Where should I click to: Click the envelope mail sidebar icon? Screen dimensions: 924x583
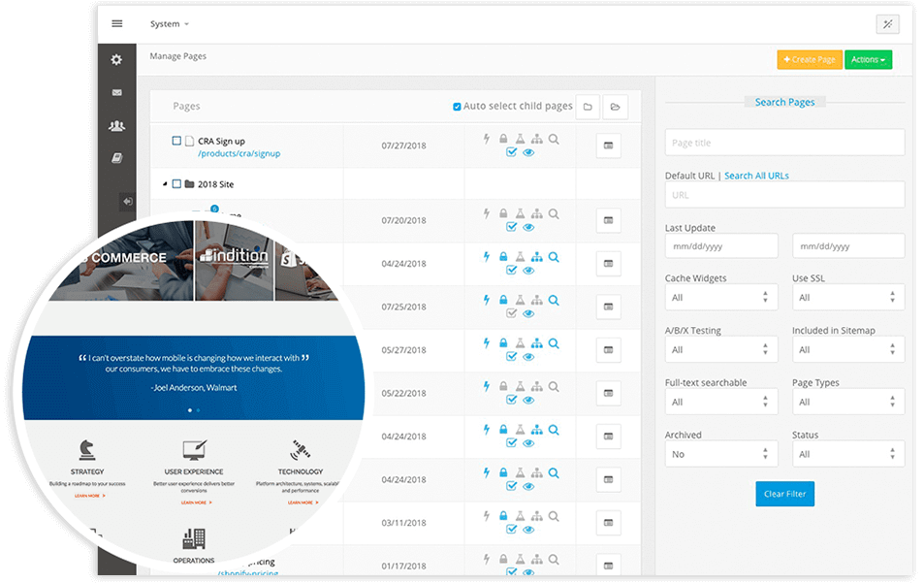[x=117, y=93]
